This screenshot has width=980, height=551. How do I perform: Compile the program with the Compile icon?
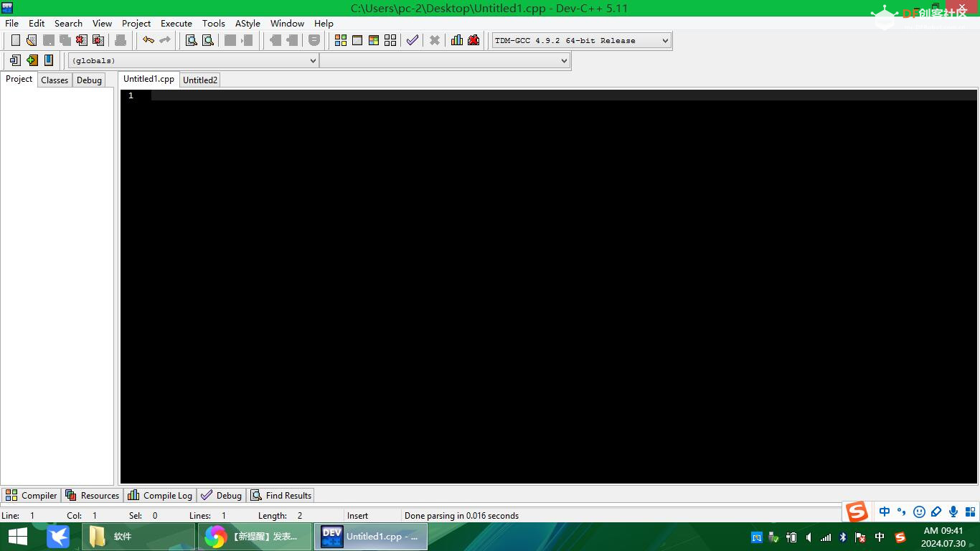pyautogui.click(x=341, y=40)
